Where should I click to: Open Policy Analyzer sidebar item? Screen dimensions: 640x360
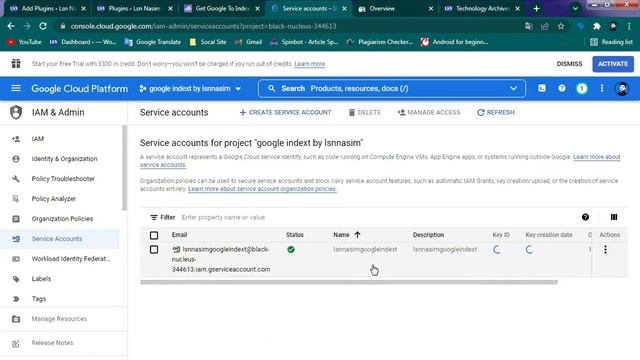pyautogui.click(x=60, y=199)
